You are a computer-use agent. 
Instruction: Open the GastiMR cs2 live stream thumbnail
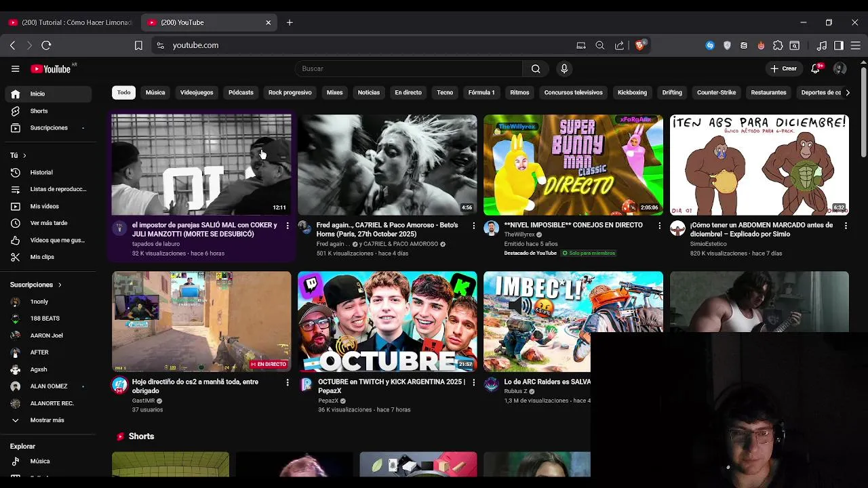(201, 321)
